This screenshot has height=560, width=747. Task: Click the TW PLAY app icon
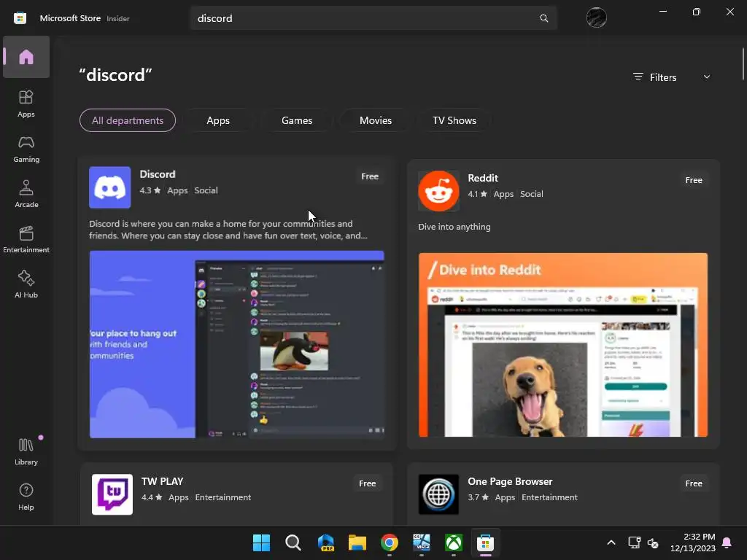tap(112, 494)
